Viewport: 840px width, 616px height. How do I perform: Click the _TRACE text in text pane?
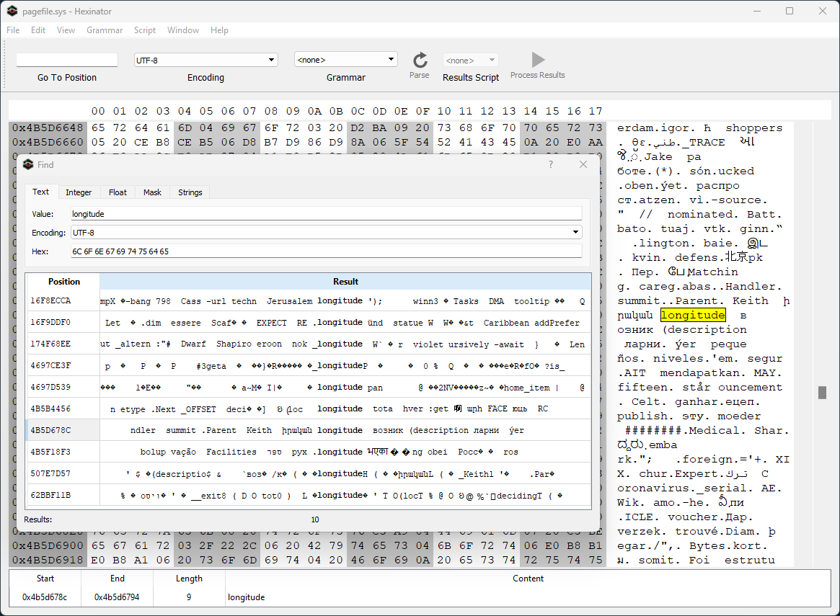click(704, 142)
